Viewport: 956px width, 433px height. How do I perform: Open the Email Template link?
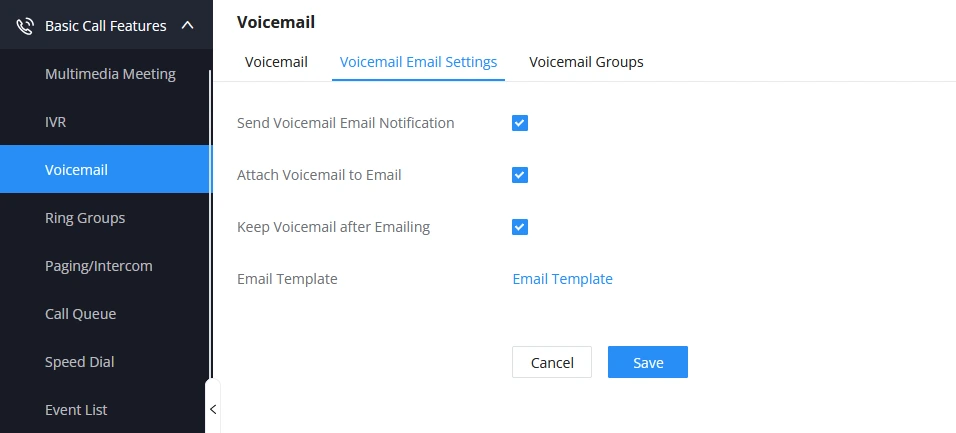point(562,279)
